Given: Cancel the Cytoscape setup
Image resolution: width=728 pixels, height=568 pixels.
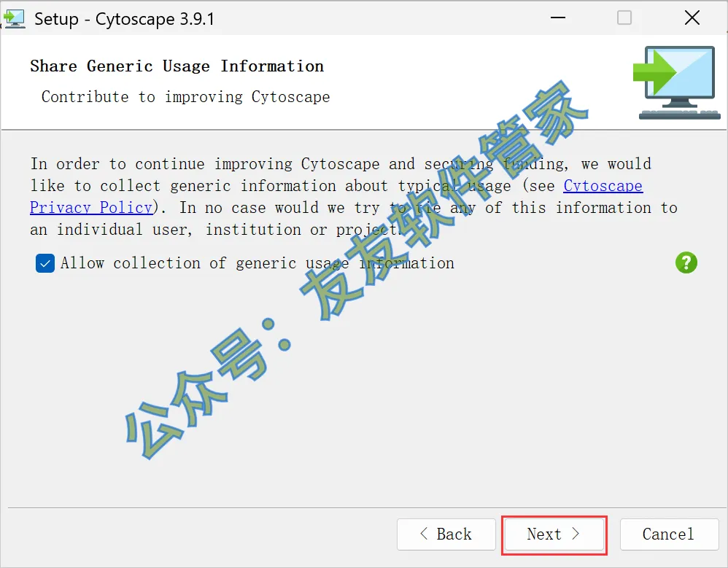Looking at the screenshot, I should point(669,534).
